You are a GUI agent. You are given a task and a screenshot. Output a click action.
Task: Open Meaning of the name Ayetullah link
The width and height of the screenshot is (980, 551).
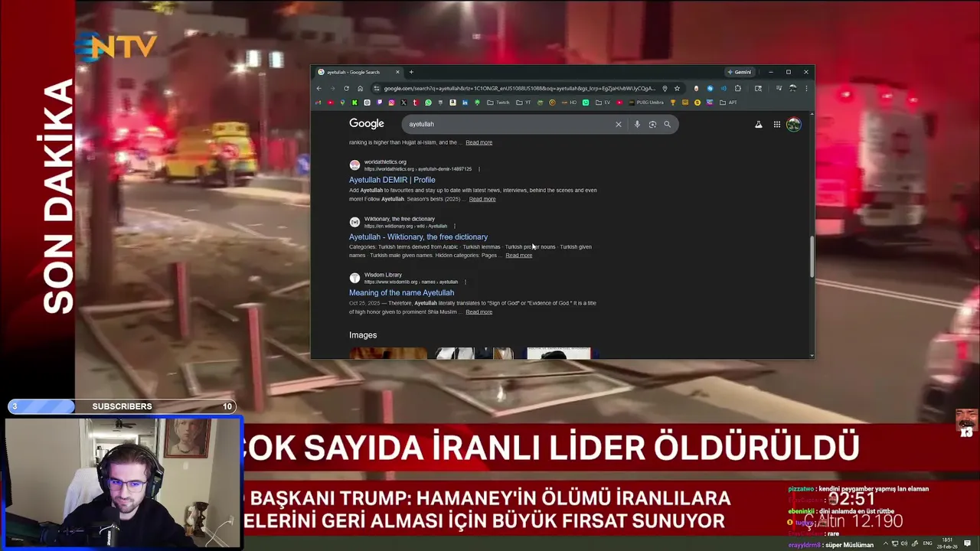tap(401, 292)
